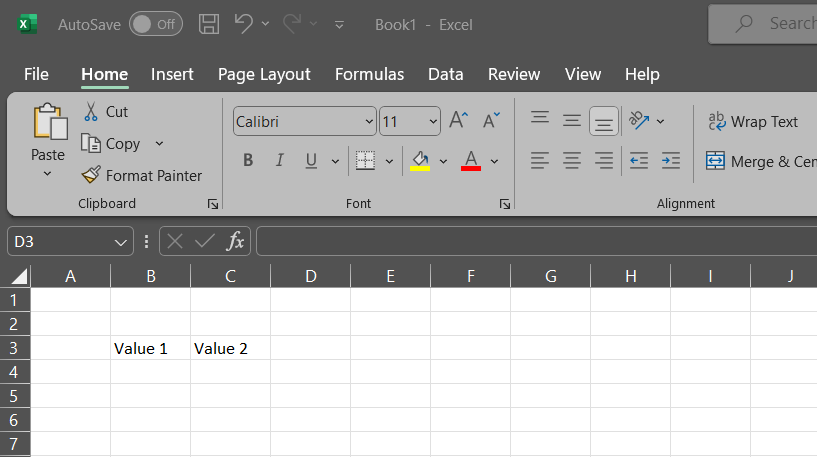Viewport: 817px width, 457px height.
Task: Open the Customize Quick Access Toolbar menu
Action: pyautogui.click(x=339, y=24)
